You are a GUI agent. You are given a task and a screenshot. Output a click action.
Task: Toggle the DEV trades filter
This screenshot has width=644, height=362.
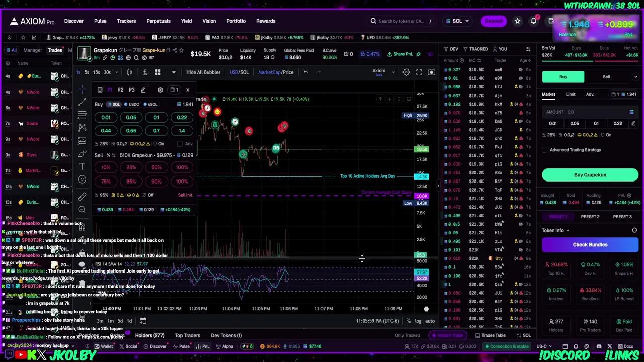(451, 49)
